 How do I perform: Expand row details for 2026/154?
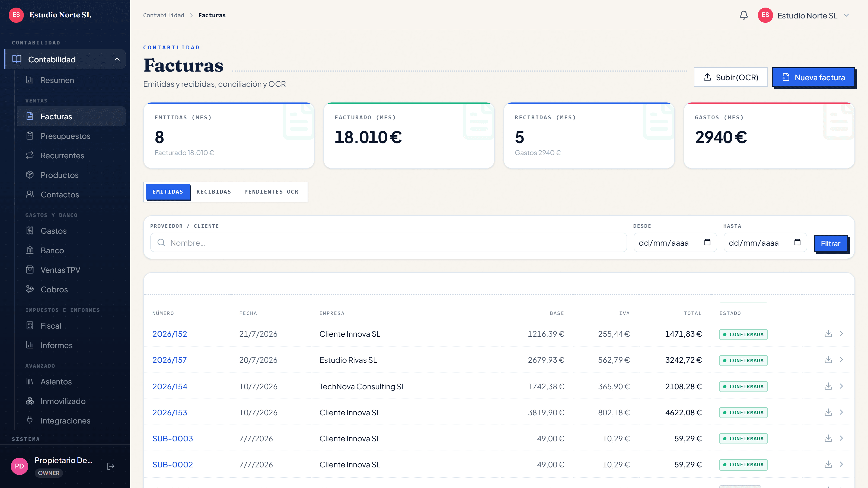pos(841,386)
